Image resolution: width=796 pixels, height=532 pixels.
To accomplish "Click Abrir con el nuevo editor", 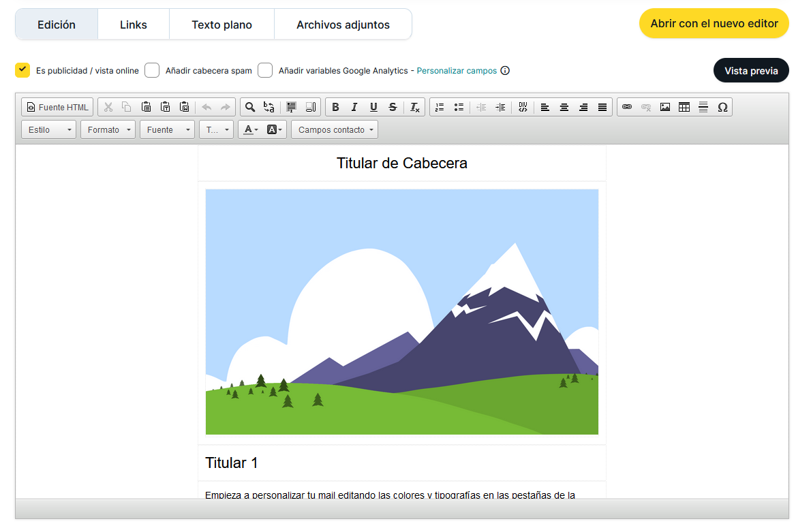I will coord(714,23).
